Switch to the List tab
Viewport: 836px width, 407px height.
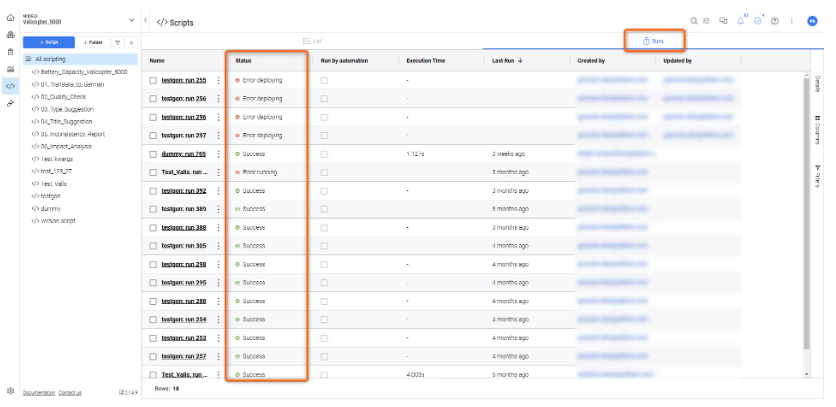click(312, 41)
